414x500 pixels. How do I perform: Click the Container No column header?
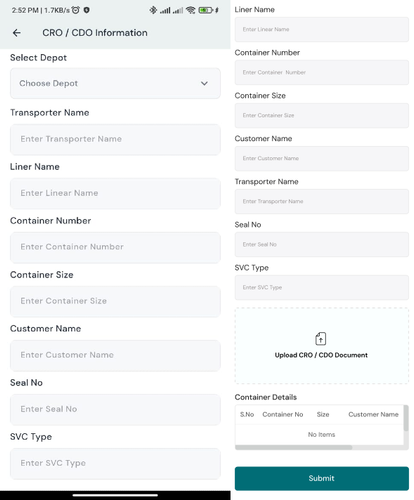coord(283,414)
